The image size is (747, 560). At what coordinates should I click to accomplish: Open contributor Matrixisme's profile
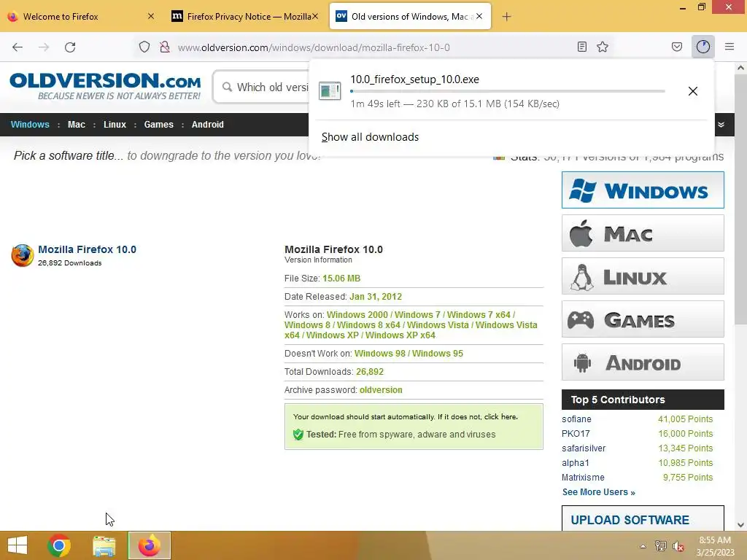583,477
